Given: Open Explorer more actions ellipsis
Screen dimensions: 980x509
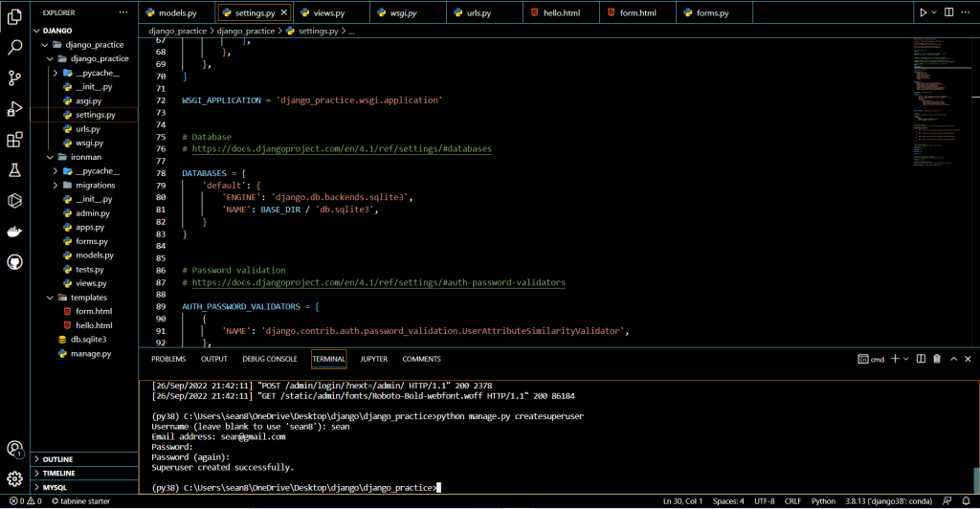Looking at the screenshot, I should coord(123,12).
